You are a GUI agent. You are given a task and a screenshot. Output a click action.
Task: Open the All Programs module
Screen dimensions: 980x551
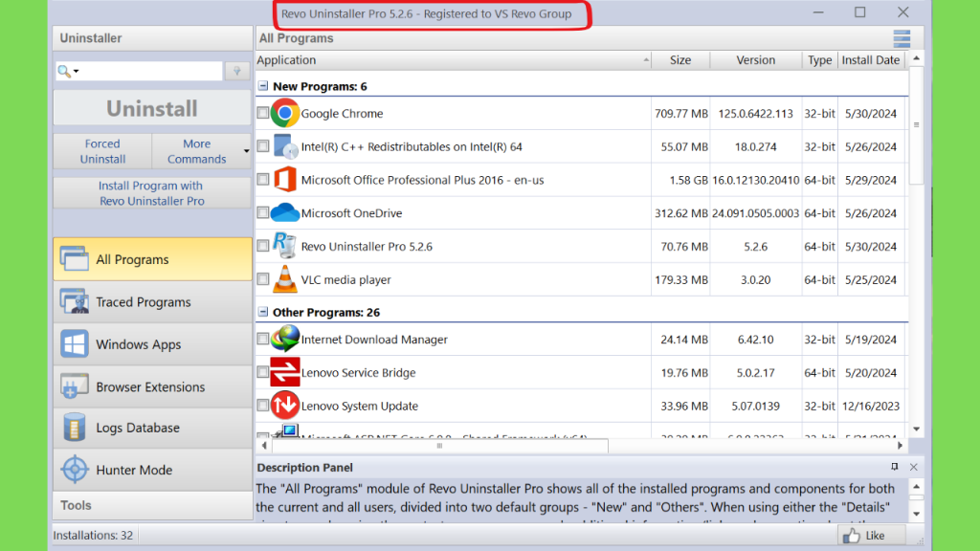tap(152, 259)
